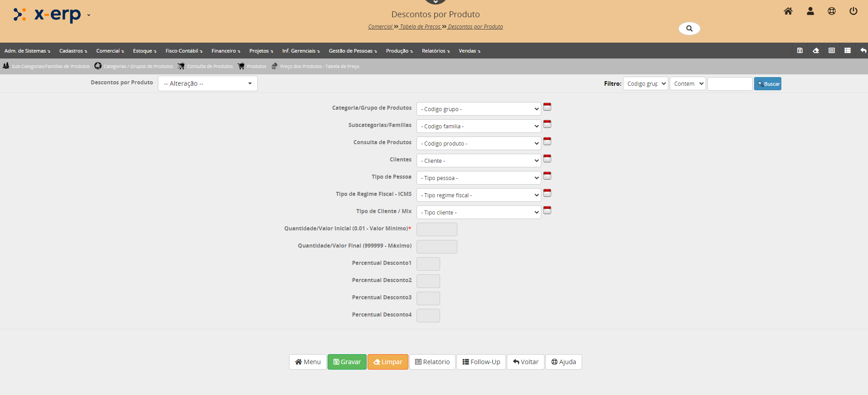Expand the Tipo regime fiscal dropdown
The height and width of the screenshot is (395, 868).
tap(479, 195)
